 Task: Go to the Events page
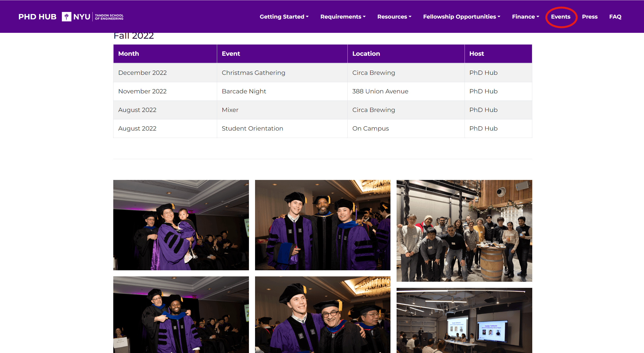(x=561, y=17)
